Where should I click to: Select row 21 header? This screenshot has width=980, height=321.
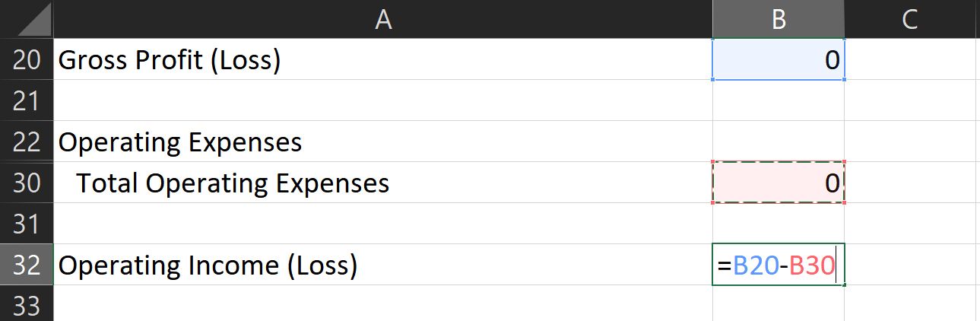coord(27,100)
